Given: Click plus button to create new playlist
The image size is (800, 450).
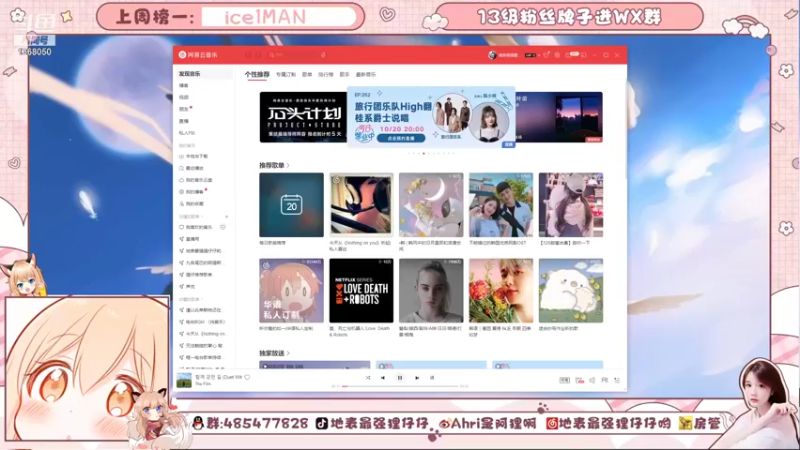Looking at the screenshot, I should (227, 217).
